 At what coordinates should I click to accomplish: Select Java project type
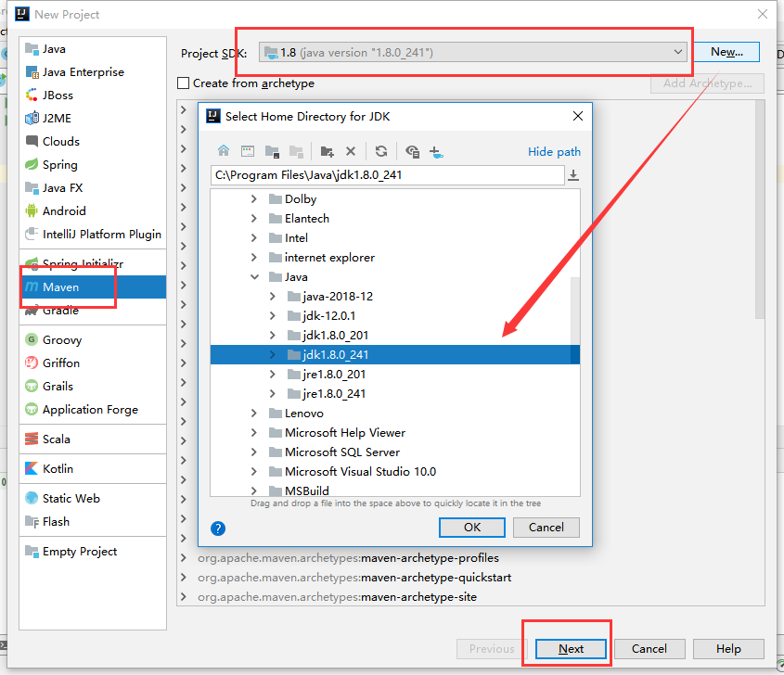(x=93, y=49)
